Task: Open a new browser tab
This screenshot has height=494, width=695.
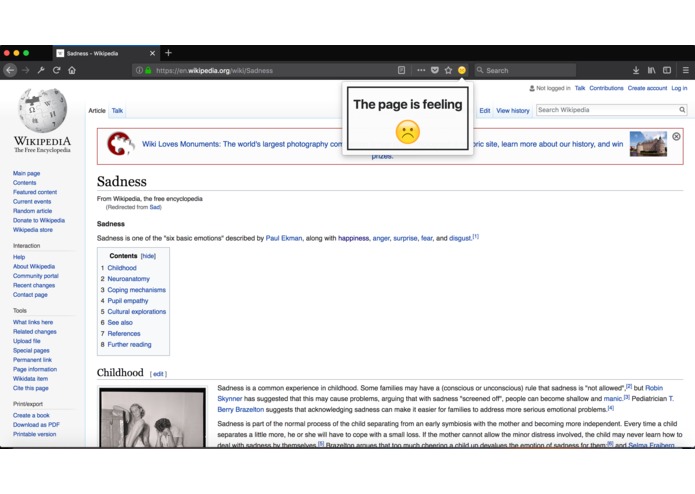Action: click(x=168, y=53)
